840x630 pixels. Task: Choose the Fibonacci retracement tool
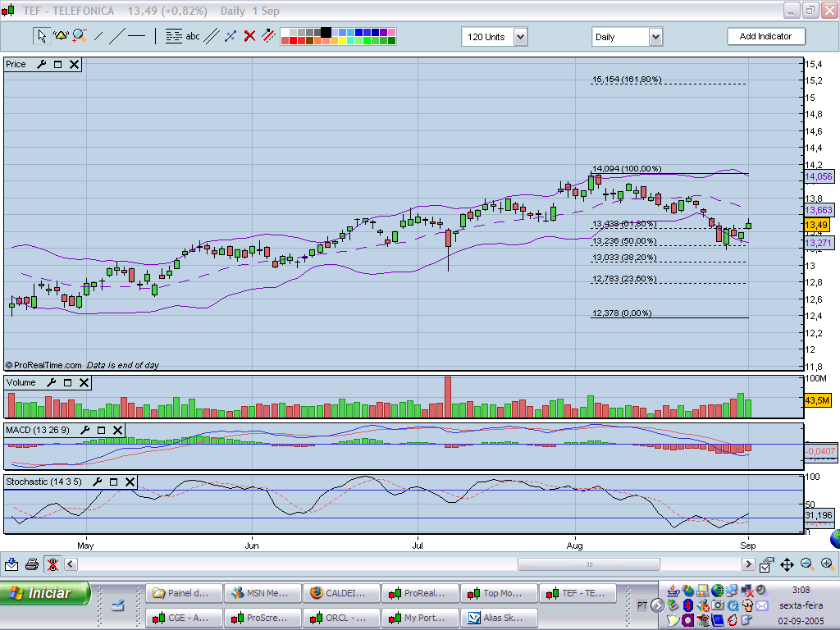click(173, 36)
